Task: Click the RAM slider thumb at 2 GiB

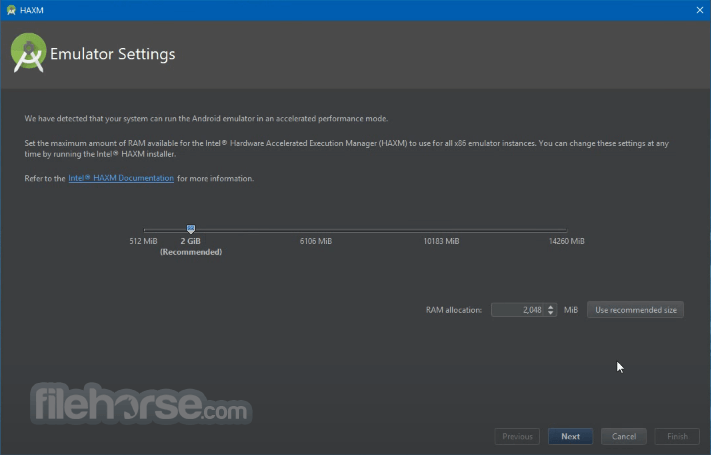Action: click(191, 229)
